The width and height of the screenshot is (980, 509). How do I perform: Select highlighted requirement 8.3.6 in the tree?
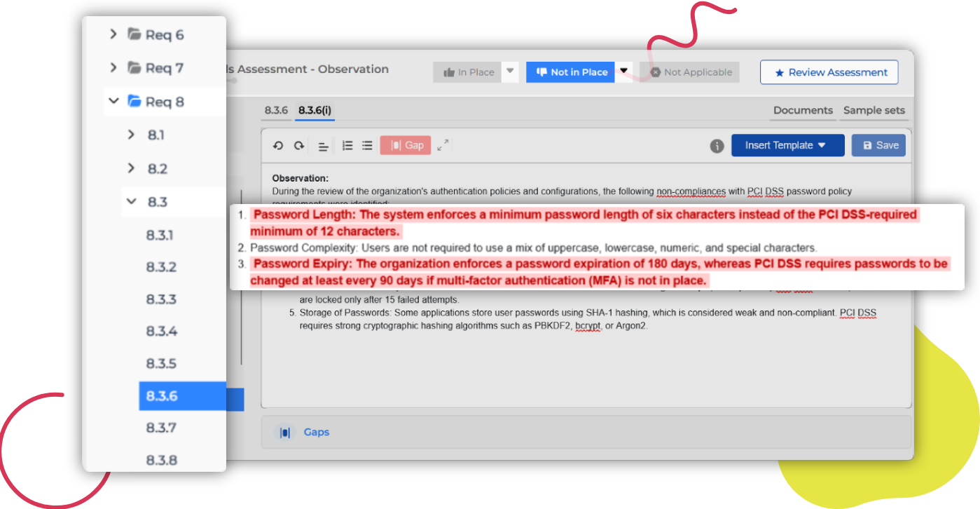[183, 396]
